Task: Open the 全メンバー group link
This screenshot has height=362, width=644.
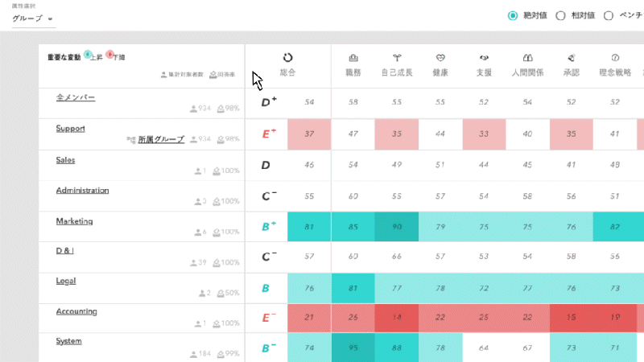Action: tap(76, 97)
